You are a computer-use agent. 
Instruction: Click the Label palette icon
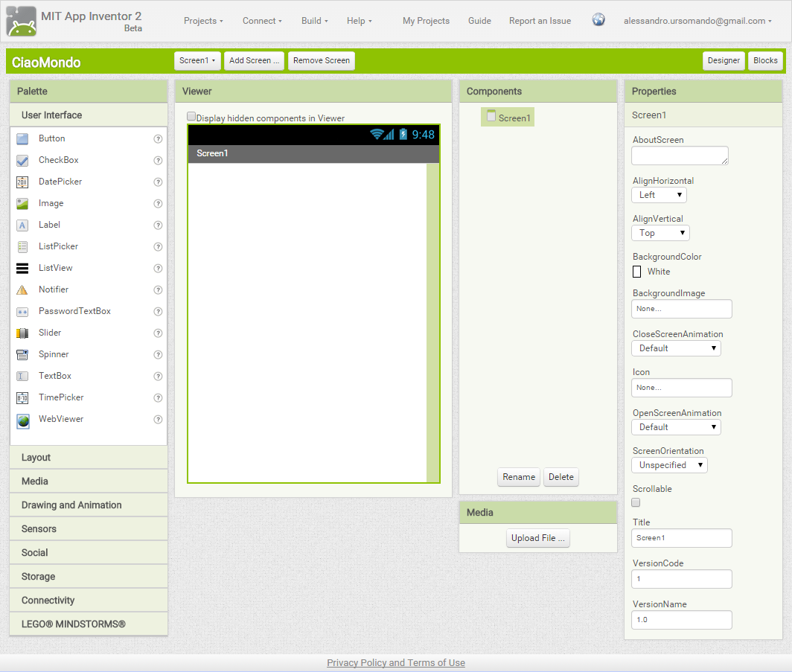coord(22,225)
